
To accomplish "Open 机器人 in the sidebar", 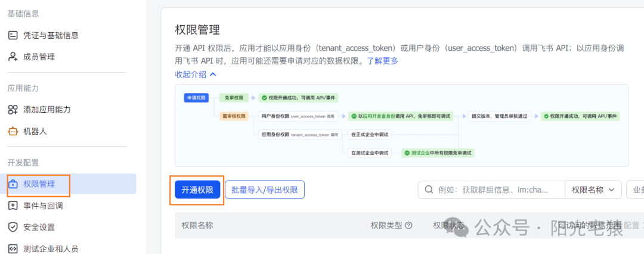I will click(x=35, y=132).
